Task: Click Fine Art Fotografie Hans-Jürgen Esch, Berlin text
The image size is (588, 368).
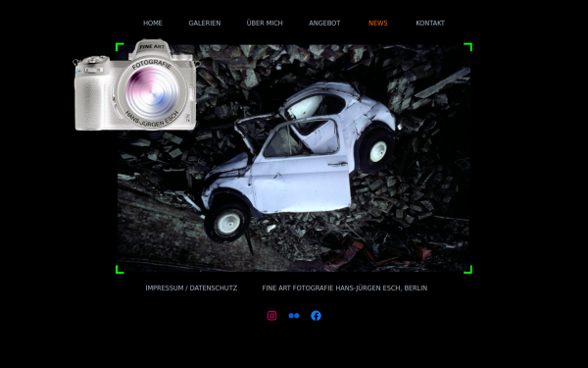Action: tap(345, 288)
